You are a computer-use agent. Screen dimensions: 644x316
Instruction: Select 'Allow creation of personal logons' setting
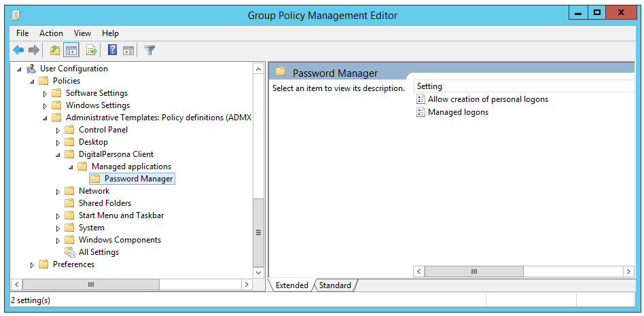[x=487, y=99]
